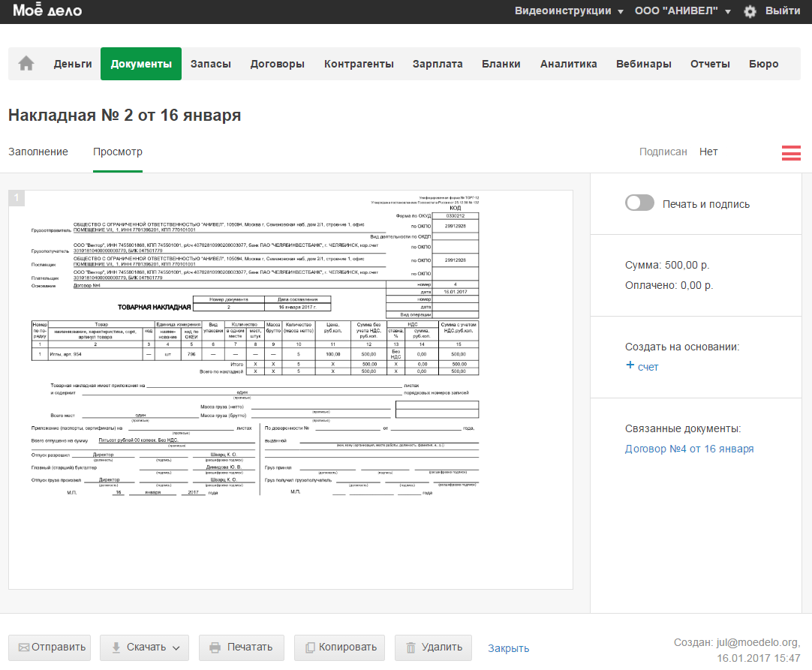Switch to the Заполнение tab
The width and height of the screenshot is (812, 670).
[x=38, y=152]
